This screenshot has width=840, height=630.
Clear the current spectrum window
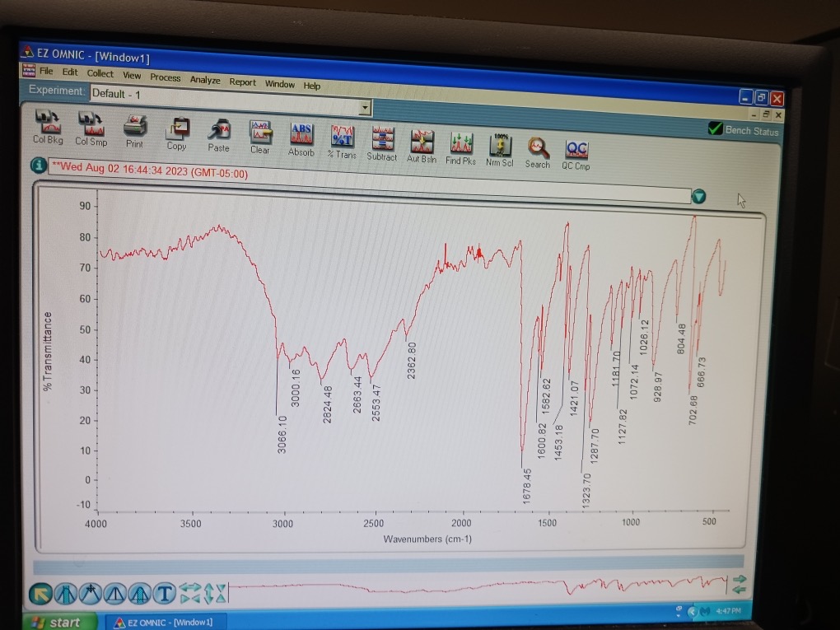(259, 132)
